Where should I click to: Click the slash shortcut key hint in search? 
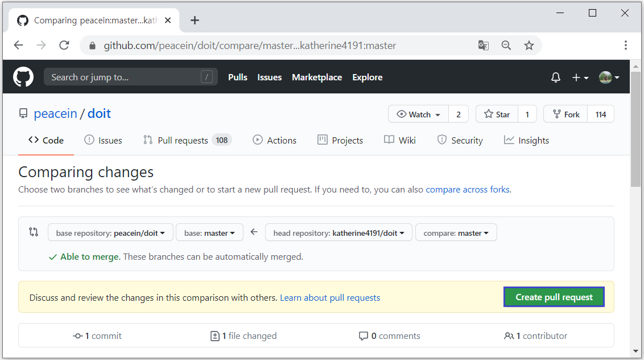point(207,76)
